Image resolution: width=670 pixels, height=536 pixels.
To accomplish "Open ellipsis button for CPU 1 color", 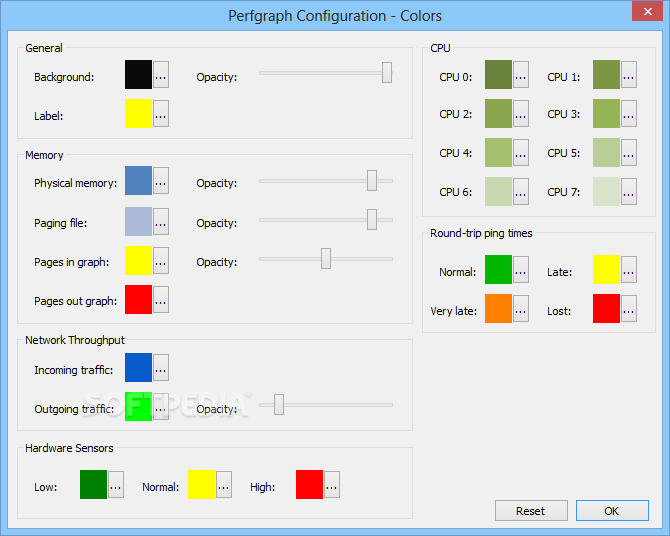I will point(629,74).
